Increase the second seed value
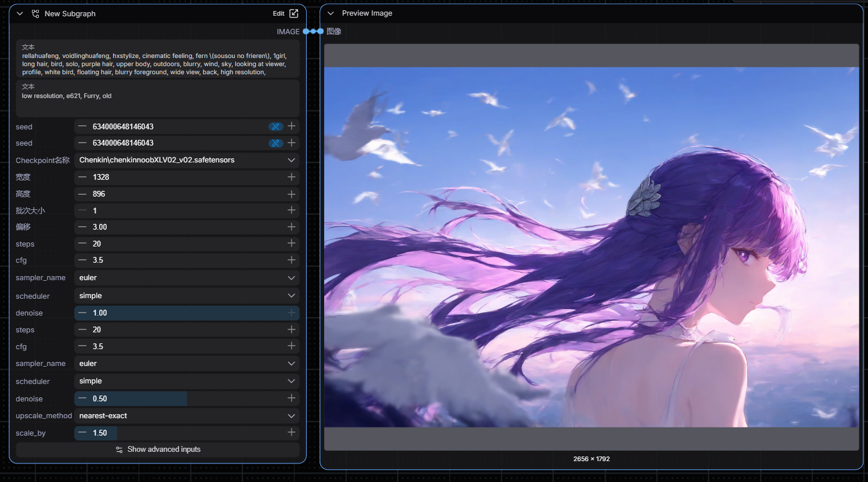 click(292, 143)
